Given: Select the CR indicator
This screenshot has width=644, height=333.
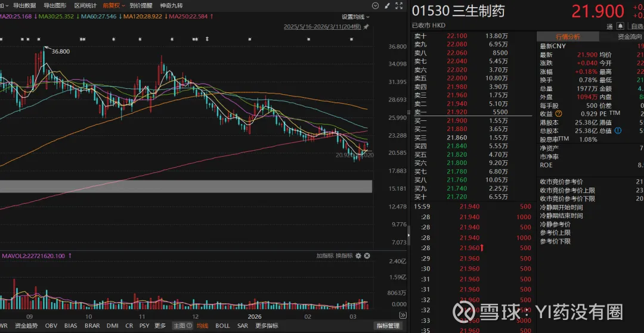Looking at the screenshot, I should (129, 326).
